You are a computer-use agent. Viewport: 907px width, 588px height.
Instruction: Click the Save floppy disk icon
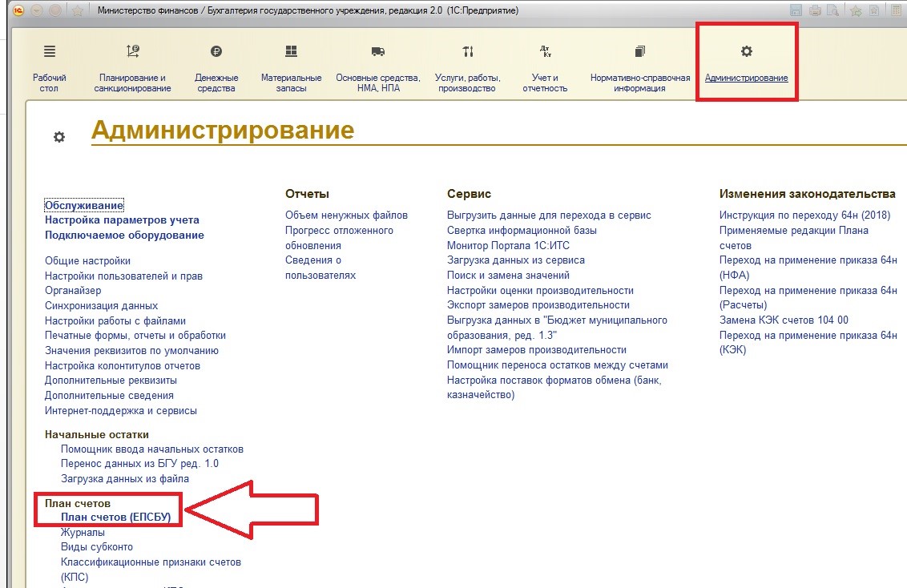[796, 10]
